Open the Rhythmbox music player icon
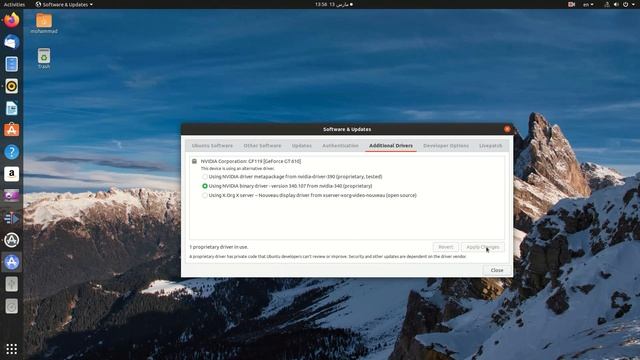Image resolution: width=640 pixels, height=360 pixels. 11,86
